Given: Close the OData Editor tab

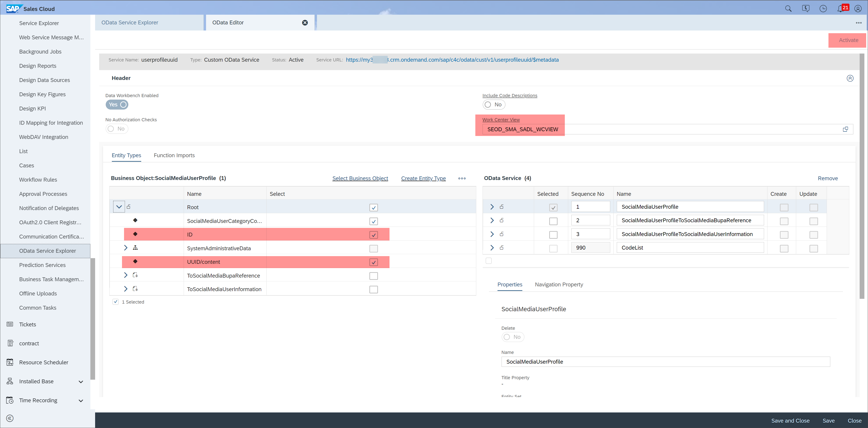Looking at the screenshot, I should pyautogui.click(x=305, y=23).
